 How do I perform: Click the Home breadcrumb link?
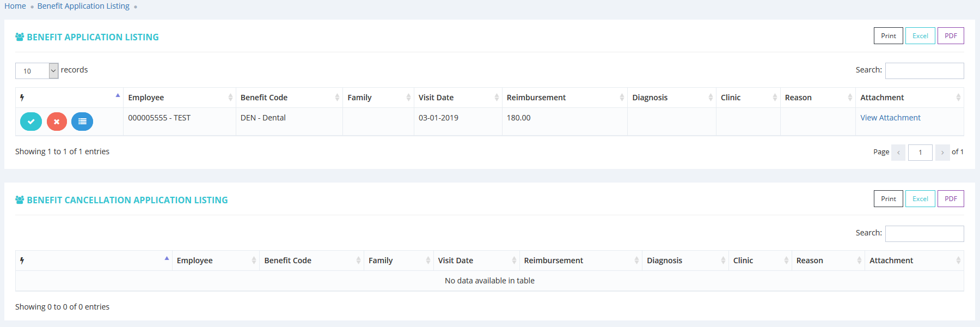(x=15, y=6)
